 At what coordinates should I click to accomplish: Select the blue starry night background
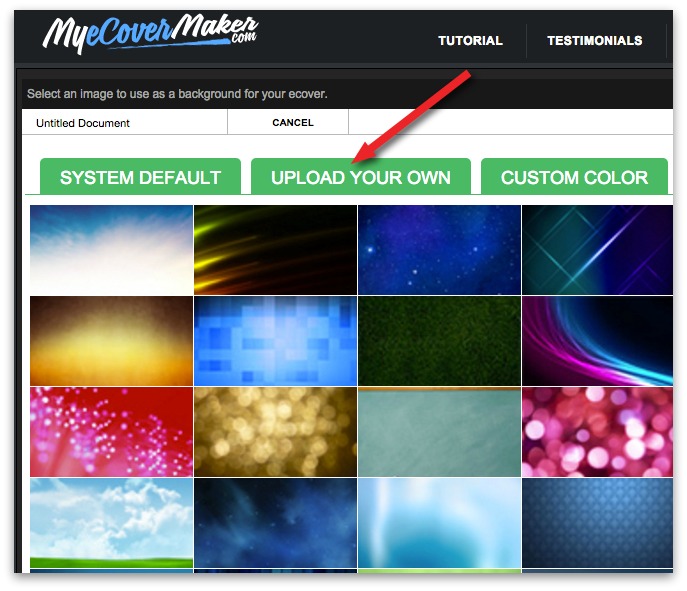(439, 250)
